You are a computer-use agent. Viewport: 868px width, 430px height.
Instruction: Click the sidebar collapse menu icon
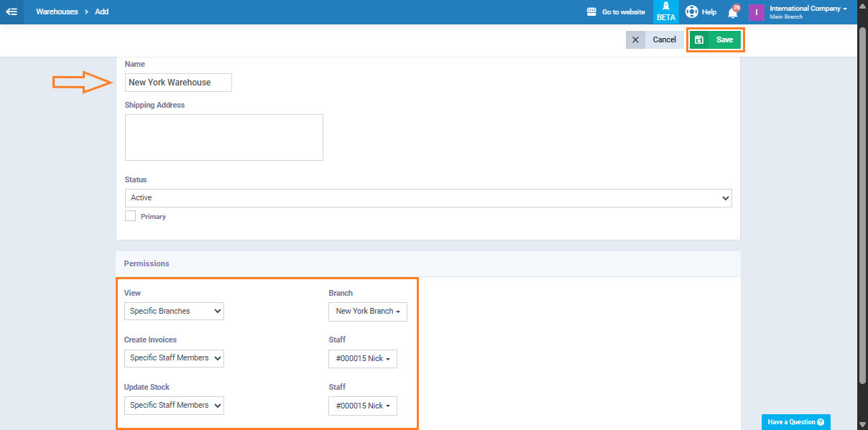click(11, 11)
